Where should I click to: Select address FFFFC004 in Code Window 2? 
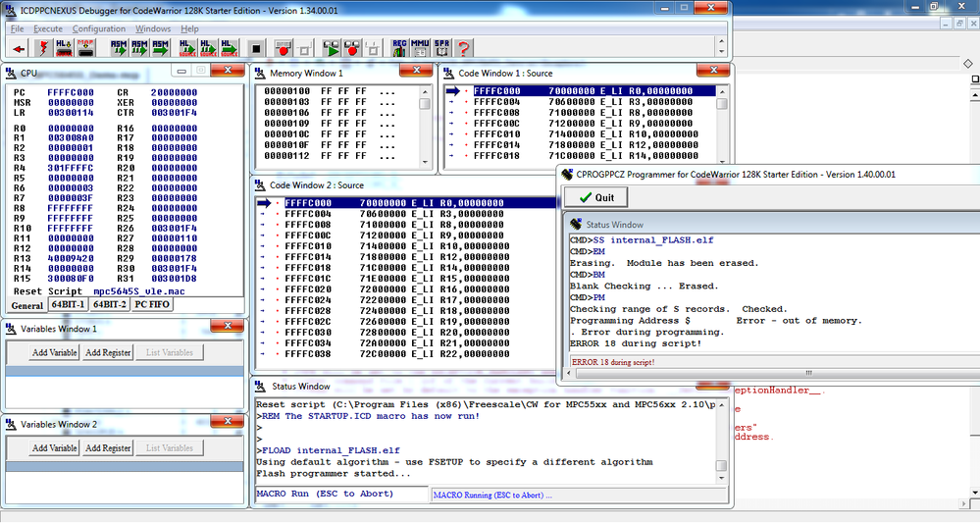pyautogui.click(x=308, y=214)
